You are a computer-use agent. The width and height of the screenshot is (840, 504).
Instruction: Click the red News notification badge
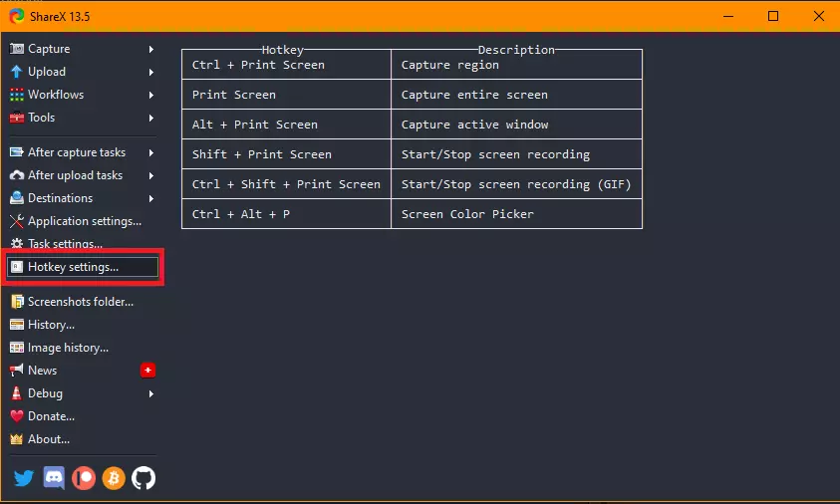[148, 371]
